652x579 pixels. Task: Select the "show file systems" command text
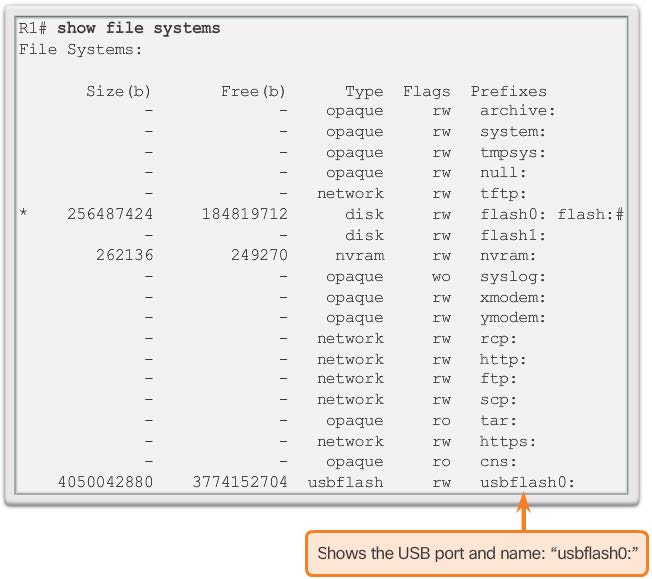[x=139, y=28]
